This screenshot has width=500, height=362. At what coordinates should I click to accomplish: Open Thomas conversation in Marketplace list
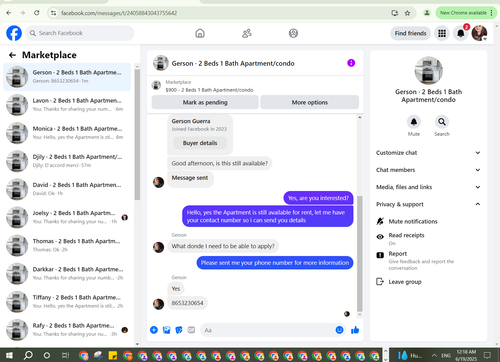(x=67, y=245)
